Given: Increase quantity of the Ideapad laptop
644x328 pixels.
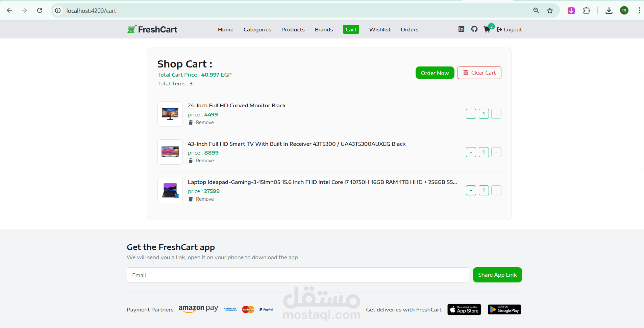Looking at the screenshot, I should 471,190.
